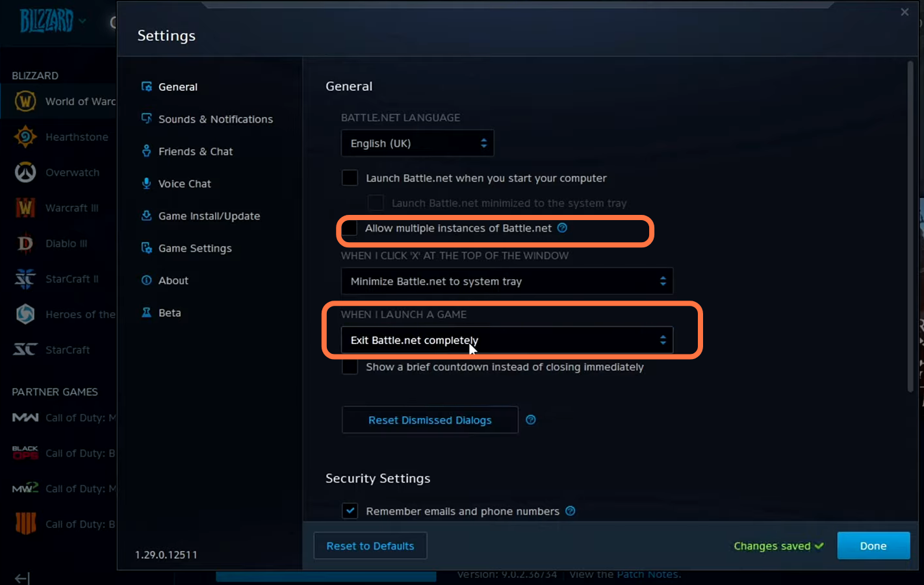Screen dimensions: 924x585
Task: Expand the Blizzard logo dropdown chevron
Action: click(83, 21)
